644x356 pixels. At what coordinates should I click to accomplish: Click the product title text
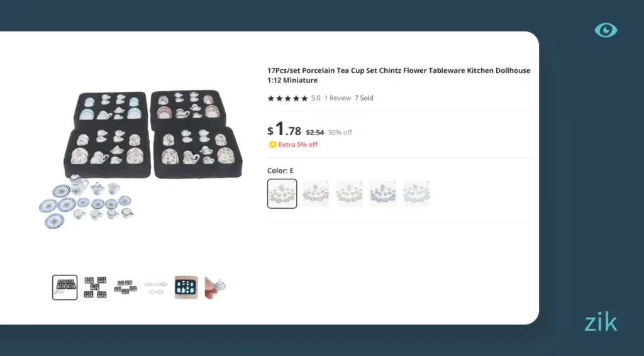(x=399, y=75)
